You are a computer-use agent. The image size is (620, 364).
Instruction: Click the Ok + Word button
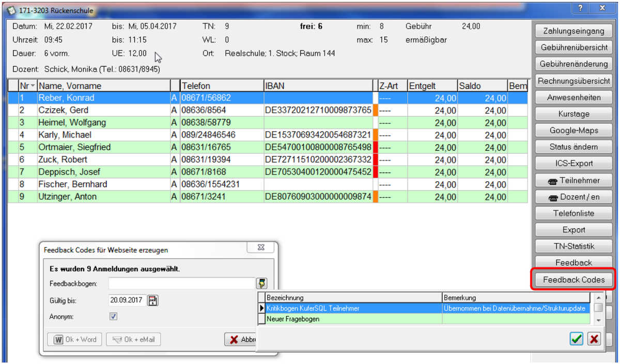75,340
